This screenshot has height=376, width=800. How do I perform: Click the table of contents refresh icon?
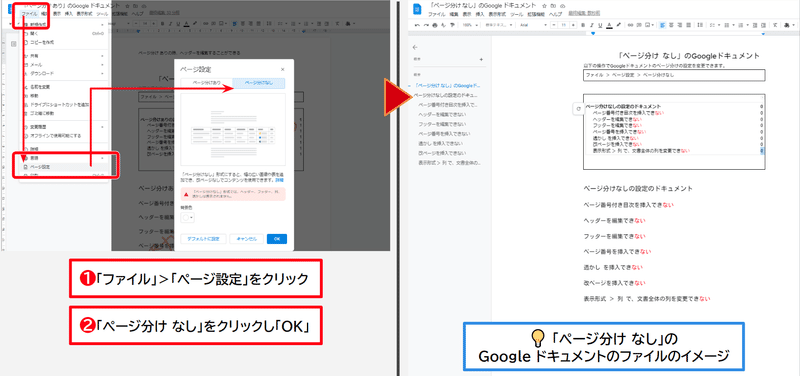[x=578, y=108]
